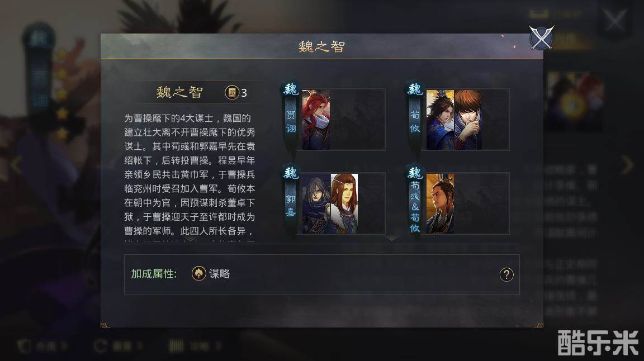Pick the 荀彧&荀攸 warrior portrait

pyautogui.click(x=441, y=204)
